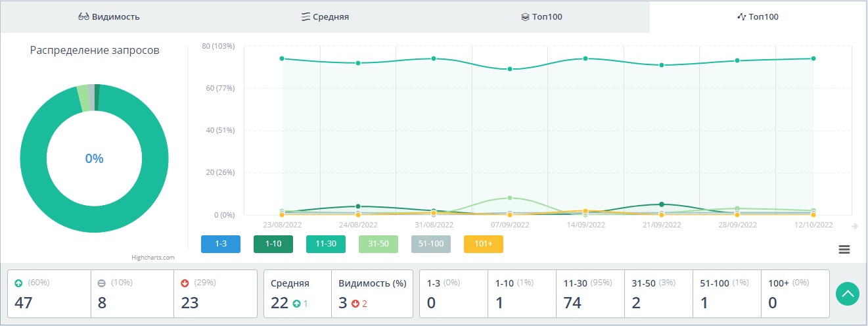The height and width of the screenshot is (326, 868).
Task: Click the gray unchanged positions icon
Action: tap(101, 283)
